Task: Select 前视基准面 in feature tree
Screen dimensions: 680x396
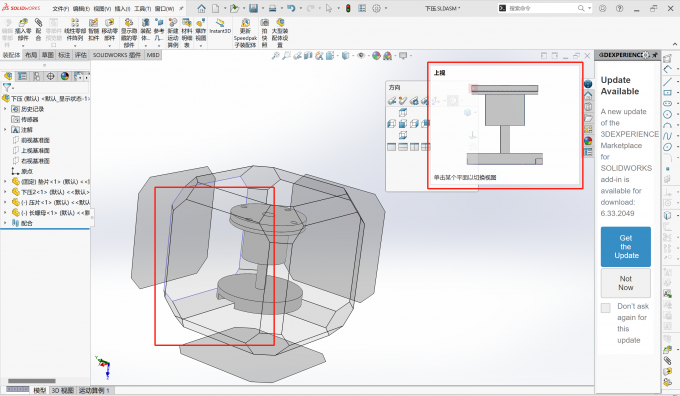Action: point(36,140)
